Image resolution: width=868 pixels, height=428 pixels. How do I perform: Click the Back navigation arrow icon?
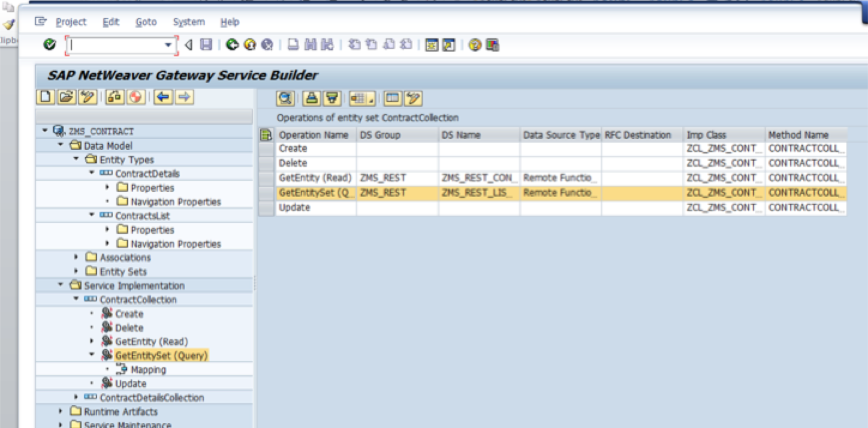point(233,44)
